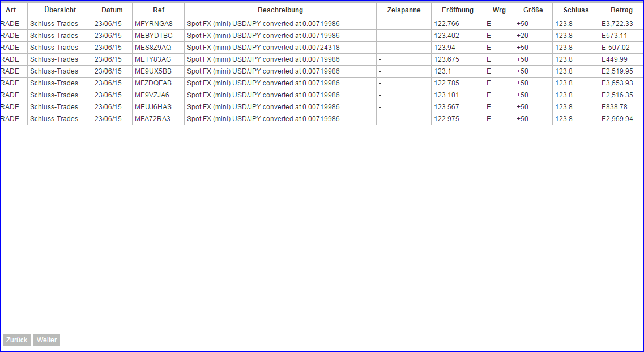Click Schluss-Trades in ME9VZJA6 row
This screenshot has width=644, height=352.
click(54, 95)
